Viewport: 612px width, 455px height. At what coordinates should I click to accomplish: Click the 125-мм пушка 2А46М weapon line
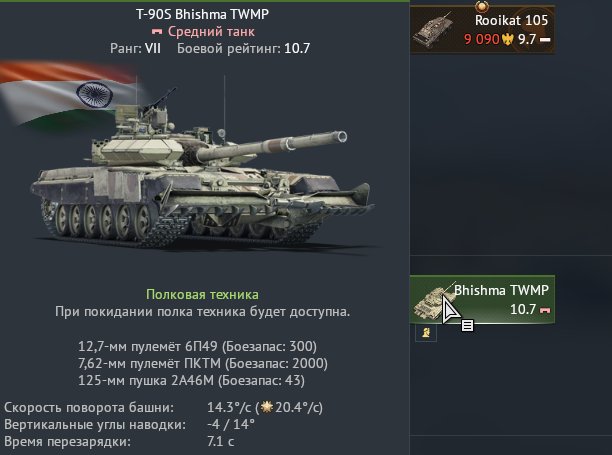click(191, 380)
